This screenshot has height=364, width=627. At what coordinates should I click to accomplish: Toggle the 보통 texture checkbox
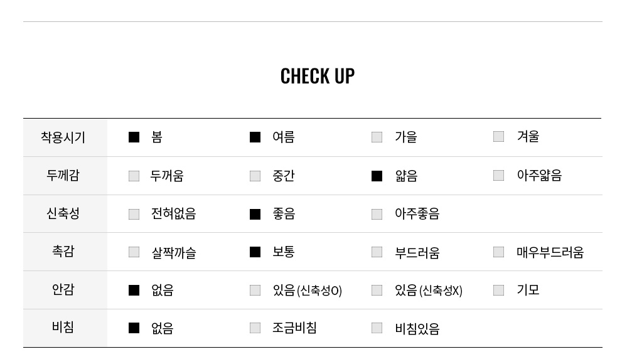[x=255, y=252]
